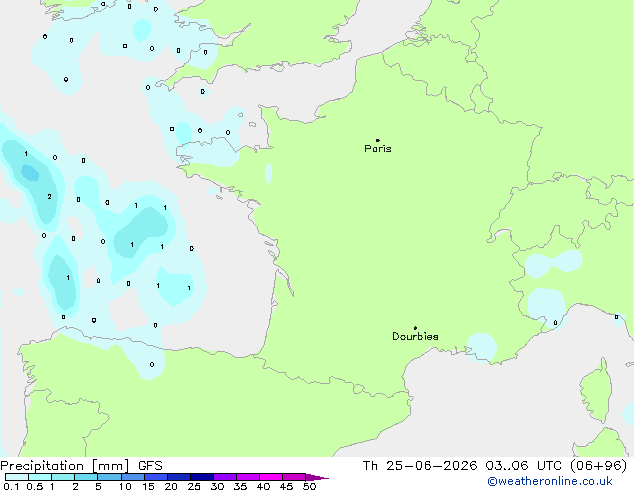The height and width of the screenshot is (490, 634).
Task: Pick the legend swatch between 5 and 10
Action: tap(110, 477)
